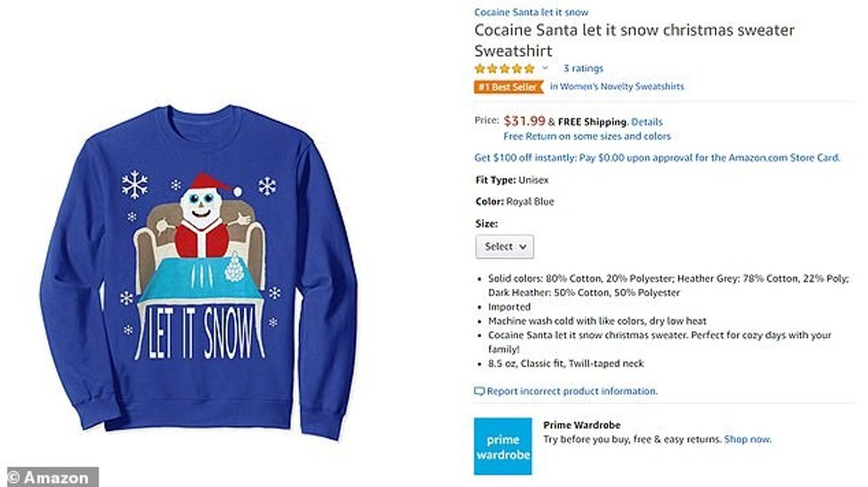This screenshot has height=487, width=868.
Task: Click the FREE Shipping Details link
Action: pos(646,122)
